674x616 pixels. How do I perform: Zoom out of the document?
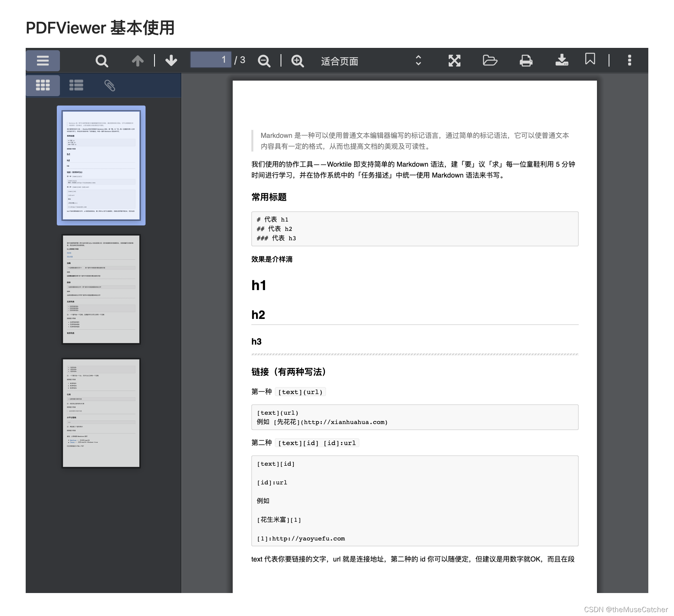click(264, 61)
